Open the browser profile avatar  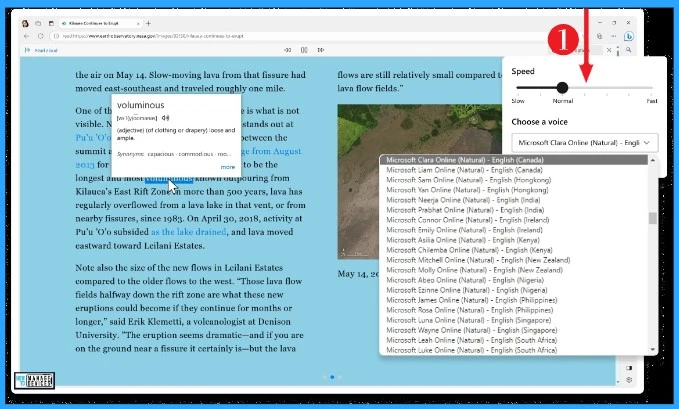point(25,23)
